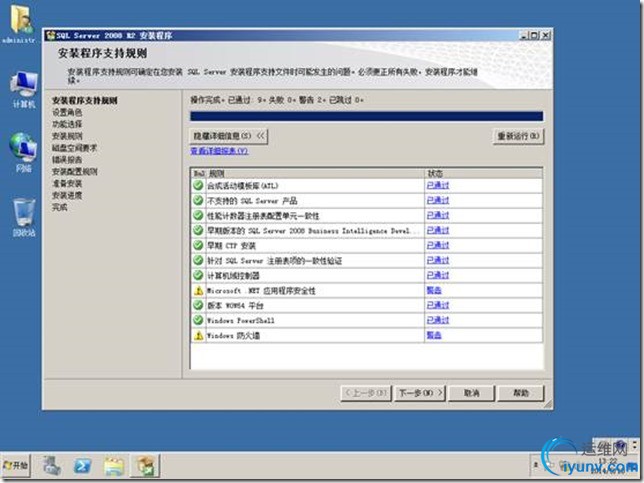644x483 pixels.
Task: Open the administrator folder desktop icon
Action: pos(21,24)
